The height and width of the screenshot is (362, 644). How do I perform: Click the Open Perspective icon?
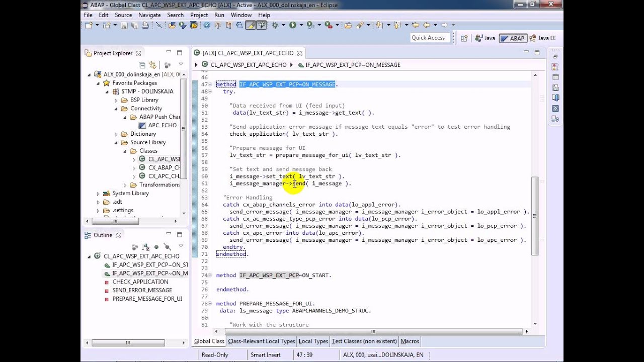(464, 38)
